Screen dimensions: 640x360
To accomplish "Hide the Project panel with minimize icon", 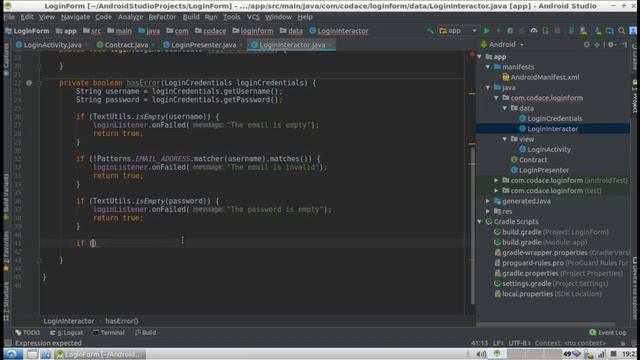I will [x=624, y=44].
